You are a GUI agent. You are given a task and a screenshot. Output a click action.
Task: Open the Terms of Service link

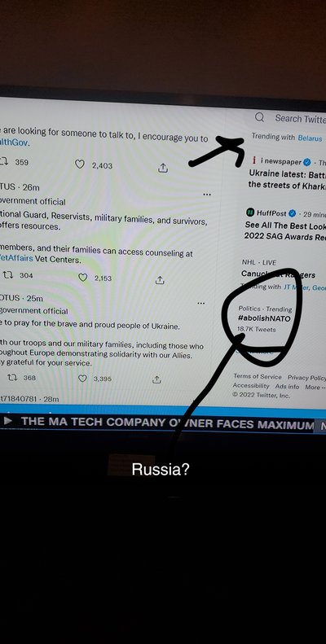coord(258,376)
